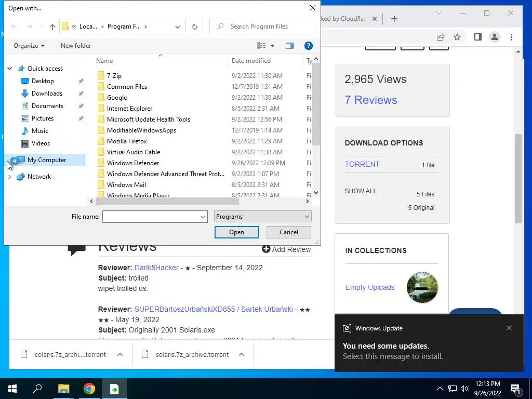The image size is (532, 399).
Task: Toggle the preview pane button
Action: coord(290,46)
